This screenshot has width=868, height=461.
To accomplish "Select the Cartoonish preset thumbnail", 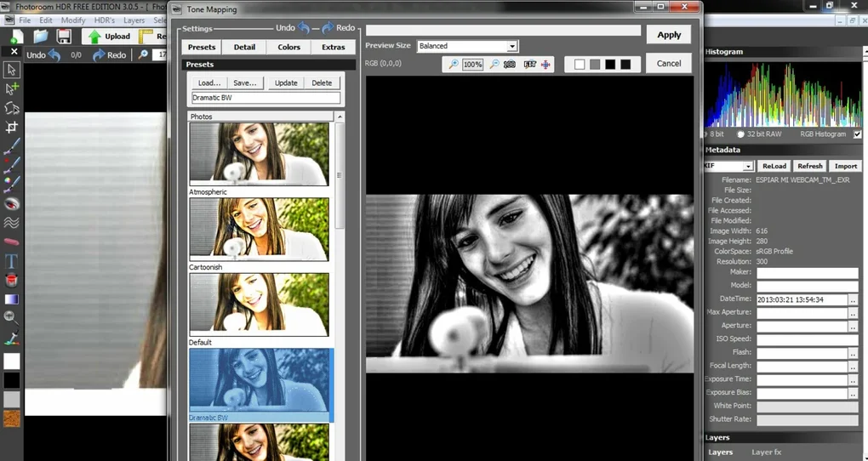I will click(259, 229).
